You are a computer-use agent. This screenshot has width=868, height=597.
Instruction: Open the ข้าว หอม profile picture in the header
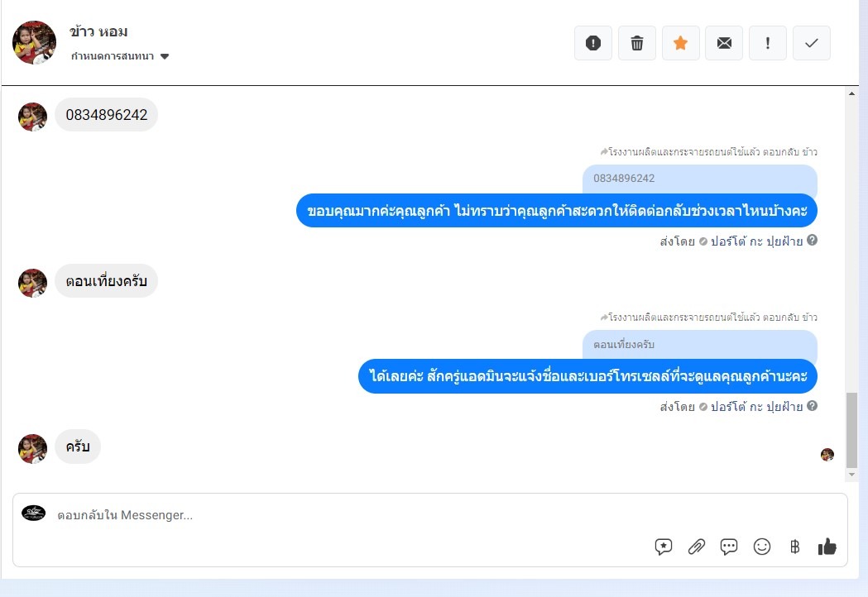point(34,43)
